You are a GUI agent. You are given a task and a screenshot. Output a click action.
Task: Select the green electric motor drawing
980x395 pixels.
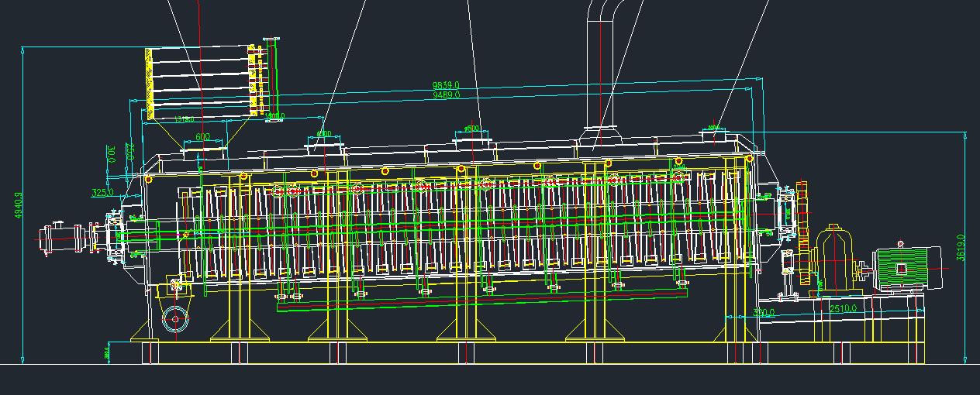click(x=907, y=268)
